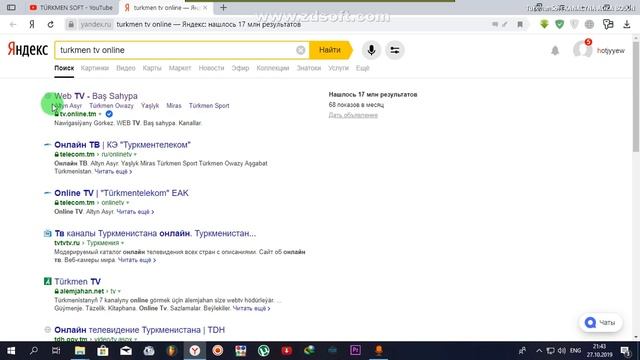
Task: Select the Карты search tab
Action: [x=152, y=68]
